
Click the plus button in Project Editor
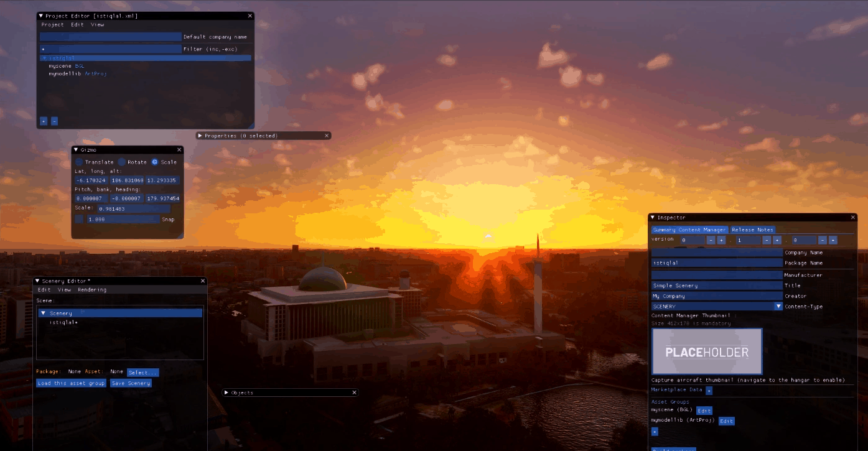point(44,121)
